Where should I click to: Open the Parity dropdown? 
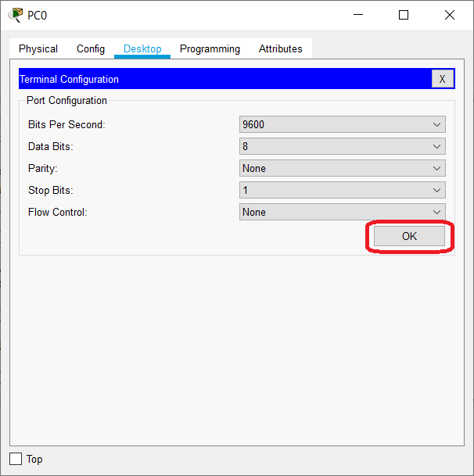coord(343,168)
